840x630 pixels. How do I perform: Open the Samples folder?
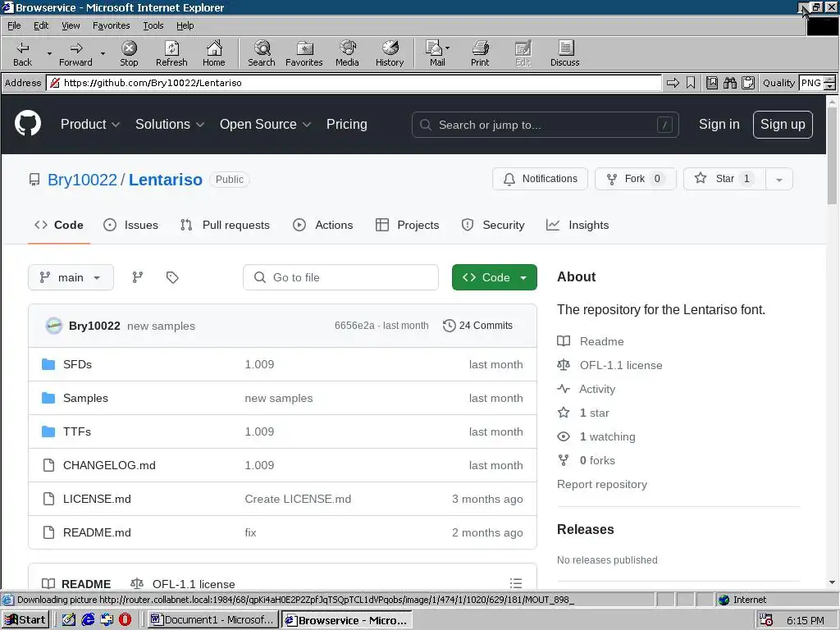click(85, 398)
